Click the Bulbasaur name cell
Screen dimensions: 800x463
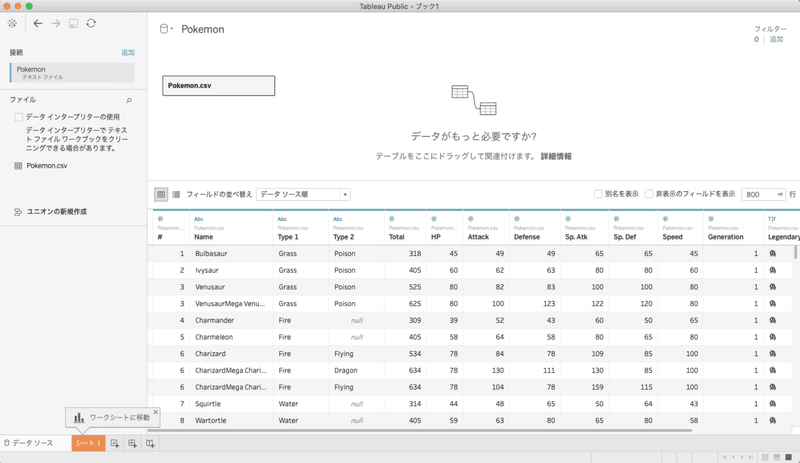231,254
